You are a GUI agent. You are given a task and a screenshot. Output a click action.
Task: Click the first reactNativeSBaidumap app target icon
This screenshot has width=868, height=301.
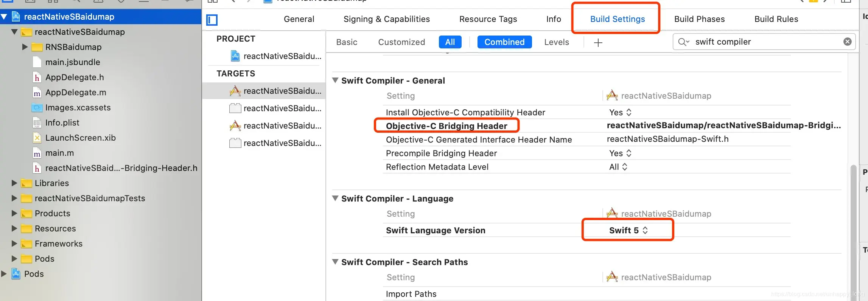pos(235,91)
